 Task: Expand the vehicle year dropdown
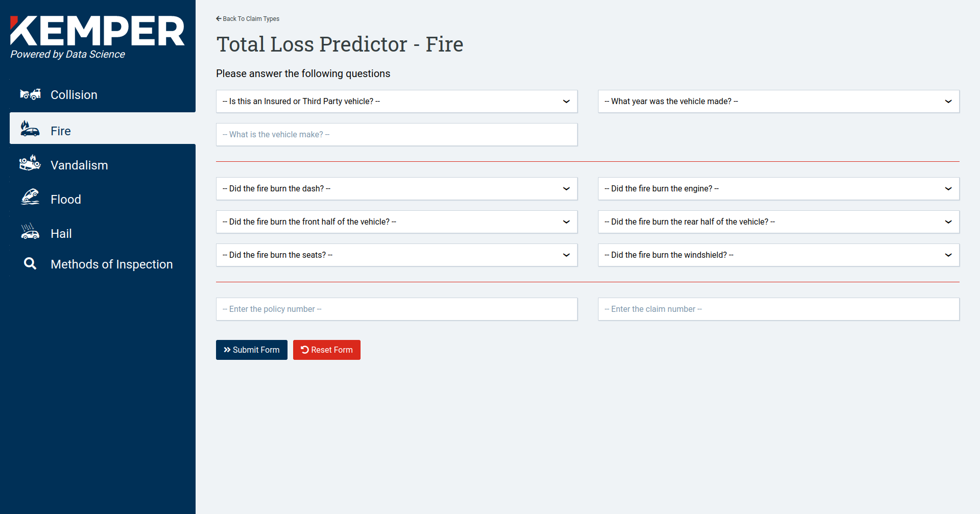778,102
